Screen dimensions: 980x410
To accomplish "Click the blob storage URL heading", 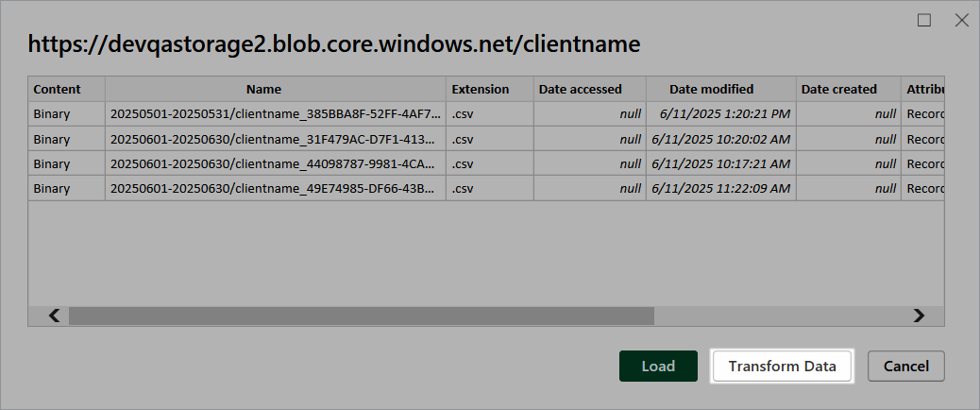I will point(334,45).
